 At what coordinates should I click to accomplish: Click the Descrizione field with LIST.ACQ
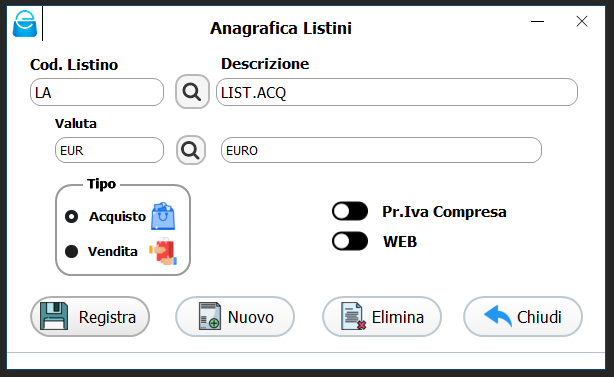(397, 92)
